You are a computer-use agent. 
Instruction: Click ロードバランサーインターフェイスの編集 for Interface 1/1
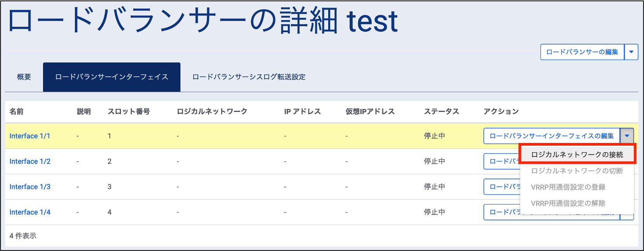coord(551,136)
